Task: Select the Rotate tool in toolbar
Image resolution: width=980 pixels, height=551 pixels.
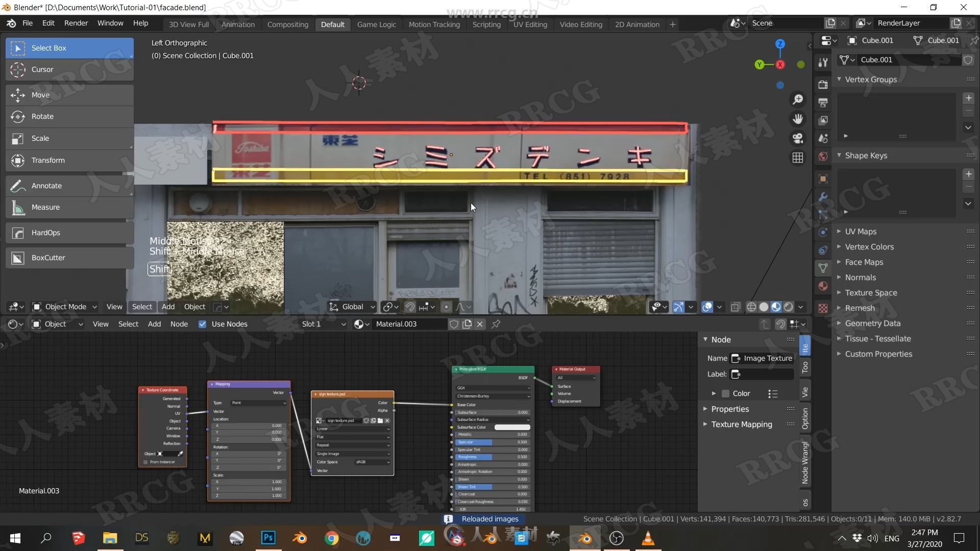Action: pyautogui.click(x=43, y=116)
